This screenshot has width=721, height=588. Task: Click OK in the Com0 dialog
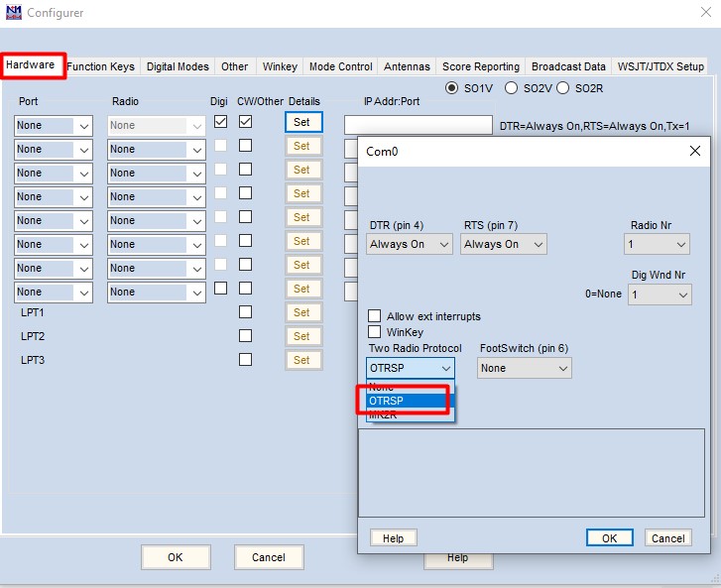(x=609, y=537)
